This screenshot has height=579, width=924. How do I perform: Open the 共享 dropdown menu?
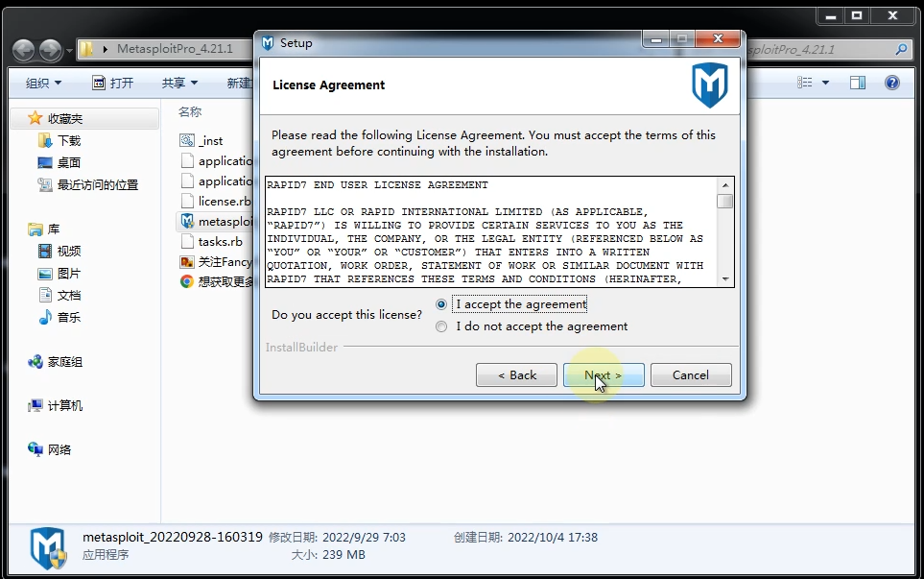click(179, 84)
